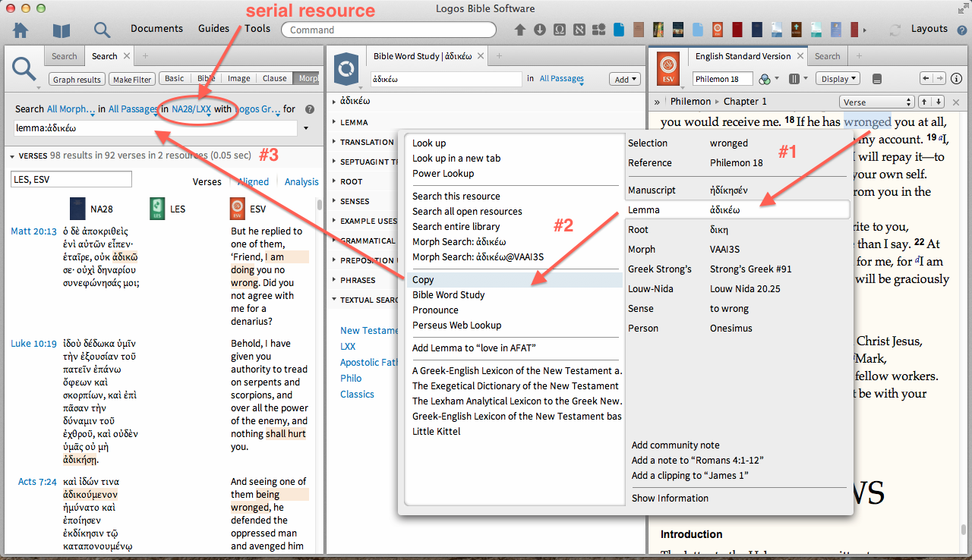Open the Guides menu
972x560 pixels.
214,29
